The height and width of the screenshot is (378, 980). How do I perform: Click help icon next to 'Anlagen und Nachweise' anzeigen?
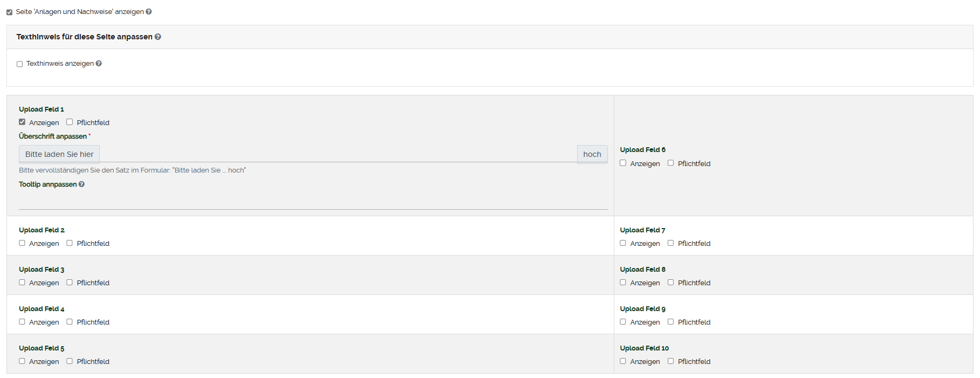(x=149, y=12)
